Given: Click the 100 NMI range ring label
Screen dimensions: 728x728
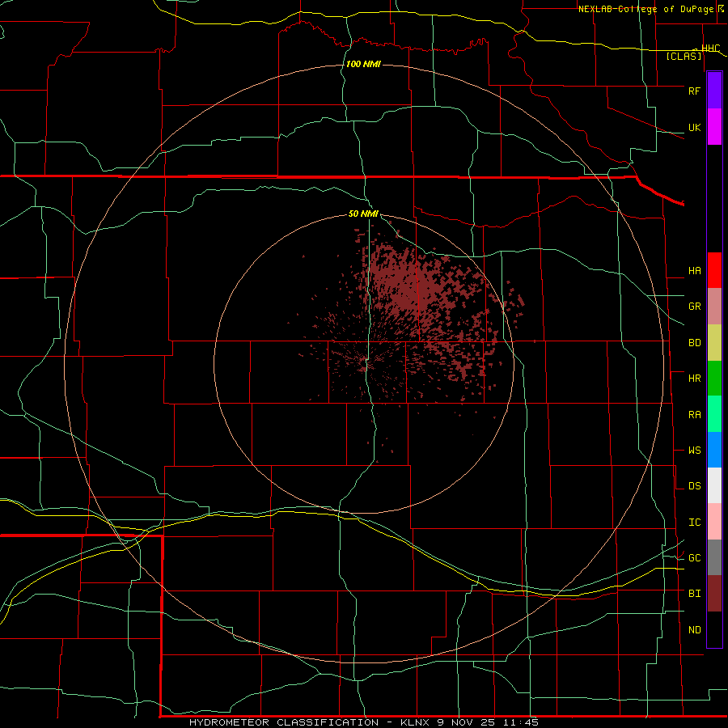Looking at the screenshot, I should pyautogui.click(x=363, y=64).
